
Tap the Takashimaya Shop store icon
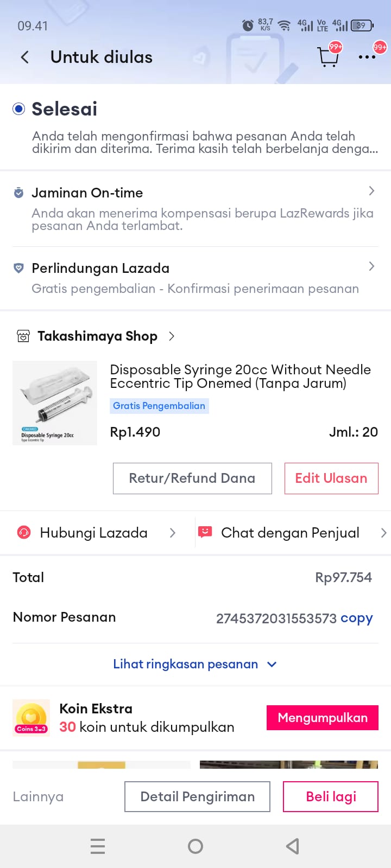point(23,336)
